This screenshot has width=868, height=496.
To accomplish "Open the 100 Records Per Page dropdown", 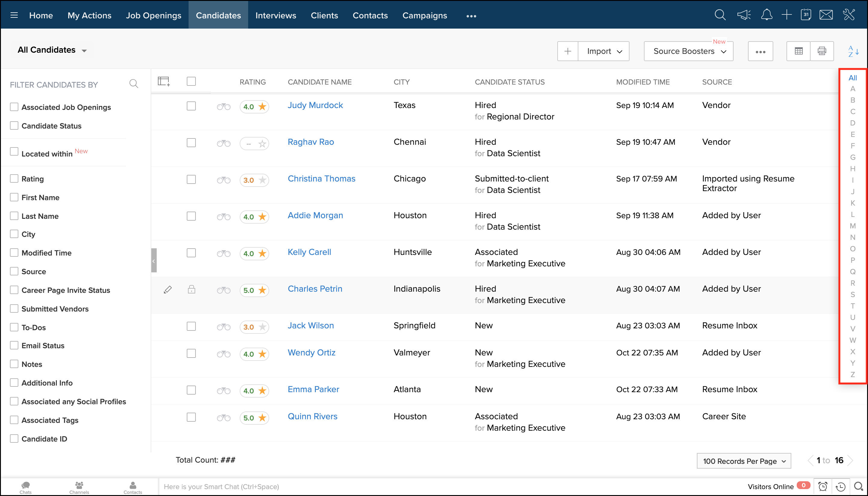I will [743, 460].
